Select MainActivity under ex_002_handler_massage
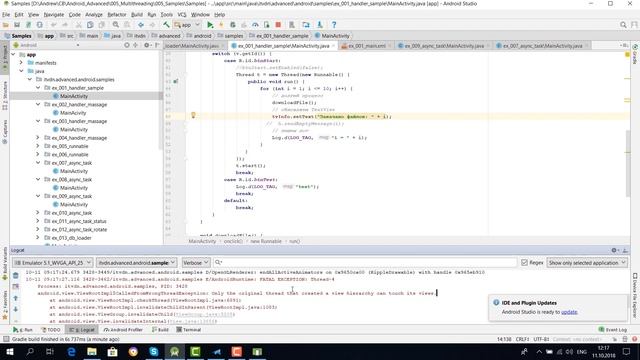Image resolution: width=640 pixels, height=360 pixels. coord(73,113)
